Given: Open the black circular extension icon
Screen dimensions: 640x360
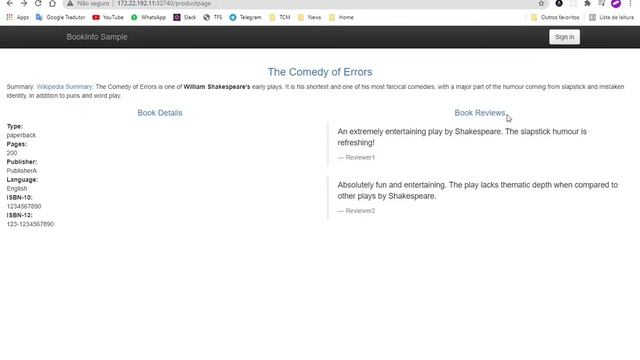Looking at the screenshot, I should [559, 3].
